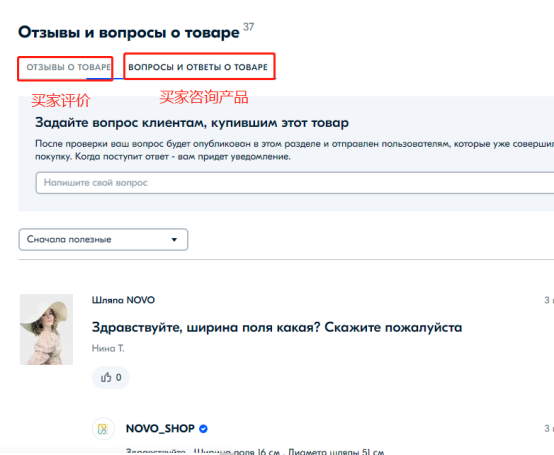Click the dropdown arrow in the sort box
Image resolution: width=554 pixels, height=455 pixels.
pyautogui.click(x=174, y=240)
